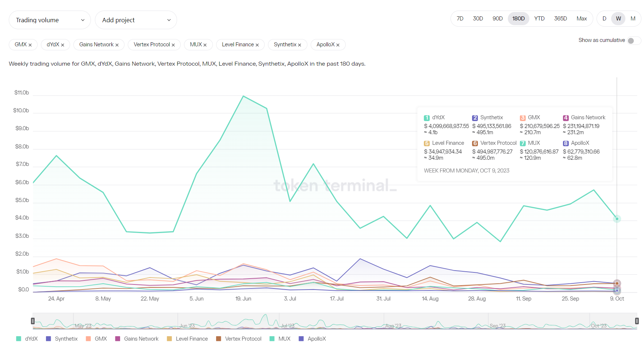This screenshot has width=644, height=349.
Task: Remove the GMX project chip
Action: [30, 45]
